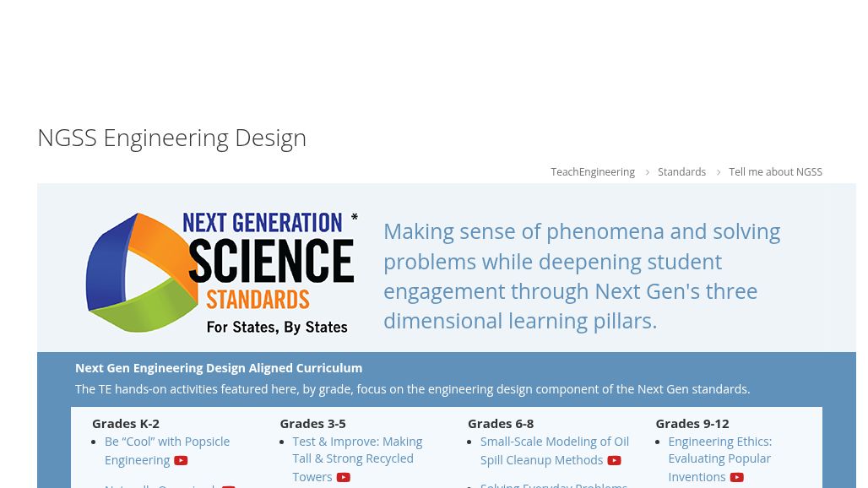Open Engineering Ethics Evaluating Popular Inventions link

point(719,459)
